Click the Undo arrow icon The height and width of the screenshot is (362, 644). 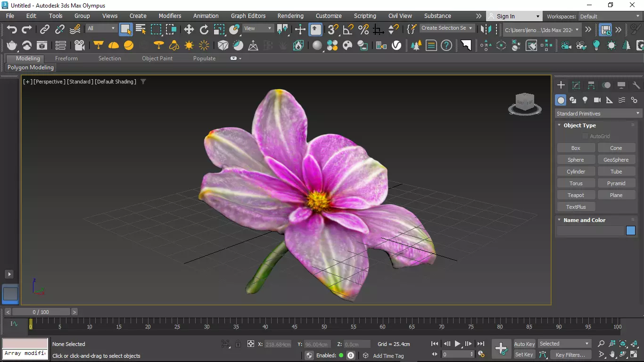click(x=12, y=30)
